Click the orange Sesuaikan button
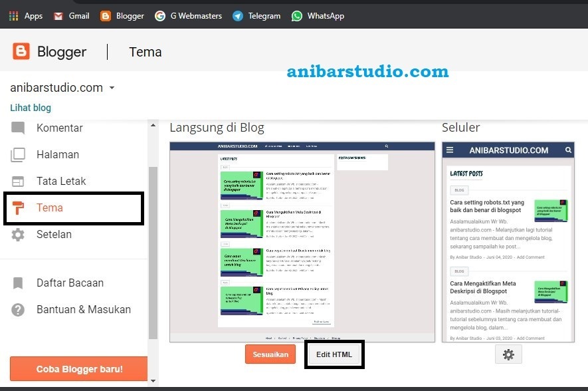 click(270, 354)
